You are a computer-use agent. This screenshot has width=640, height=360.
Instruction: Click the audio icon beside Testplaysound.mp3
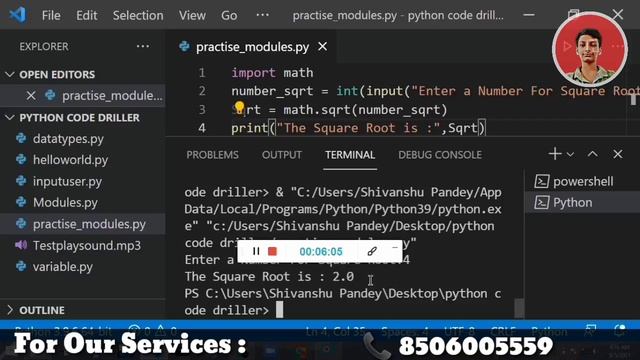click(x=21, y=245)
